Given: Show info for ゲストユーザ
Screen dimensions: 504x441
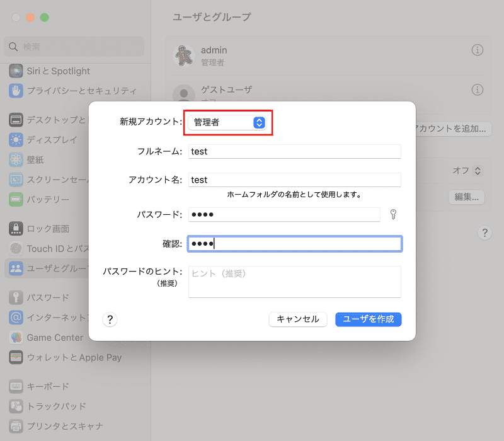Looking at the screenshot, I should pyautogui.click(x=478, y=89).
